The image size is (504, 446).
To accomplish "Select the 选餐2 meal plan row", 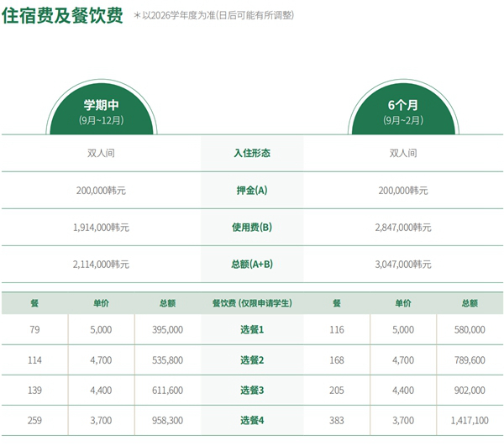I will pyautogui.click(x=251, y=360).
